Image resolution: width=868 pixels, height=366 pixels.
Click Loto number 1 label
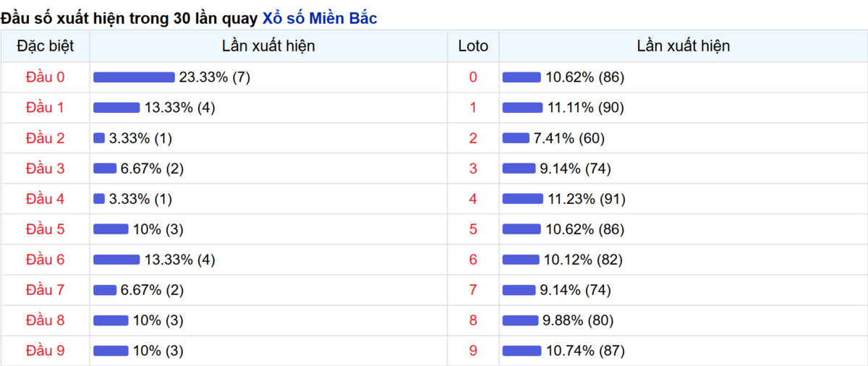pos(473,108)
